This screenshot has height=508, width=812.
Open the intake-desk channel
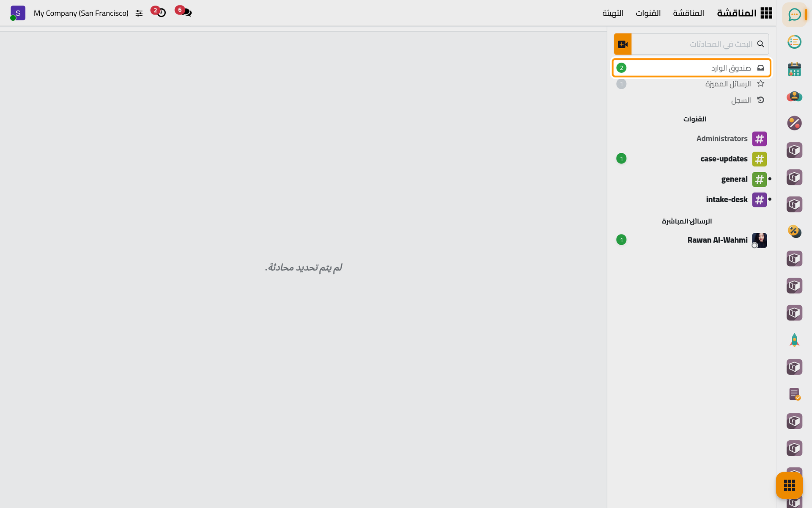691,200
